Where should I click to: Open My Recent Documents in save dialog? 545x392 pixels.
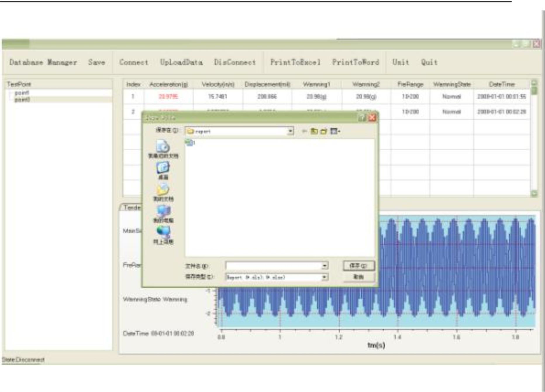(x=163, y=149)
